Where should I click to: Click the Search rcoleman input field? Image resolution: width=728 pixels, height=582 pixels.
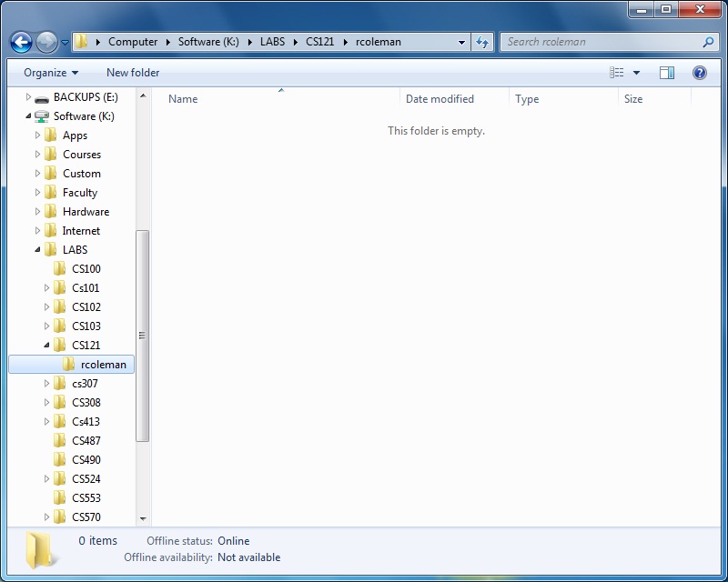(x=601, y=42)
